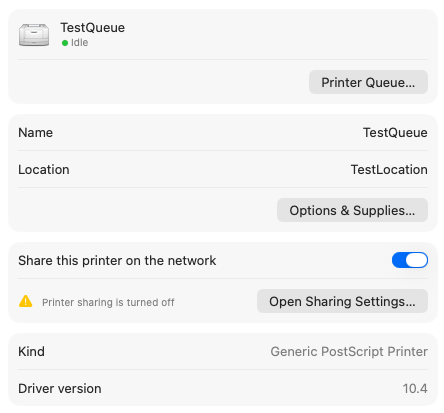The image size is (444, 413).
Task: Click the TestQueue printer icon
Action: tap(34, 35)
